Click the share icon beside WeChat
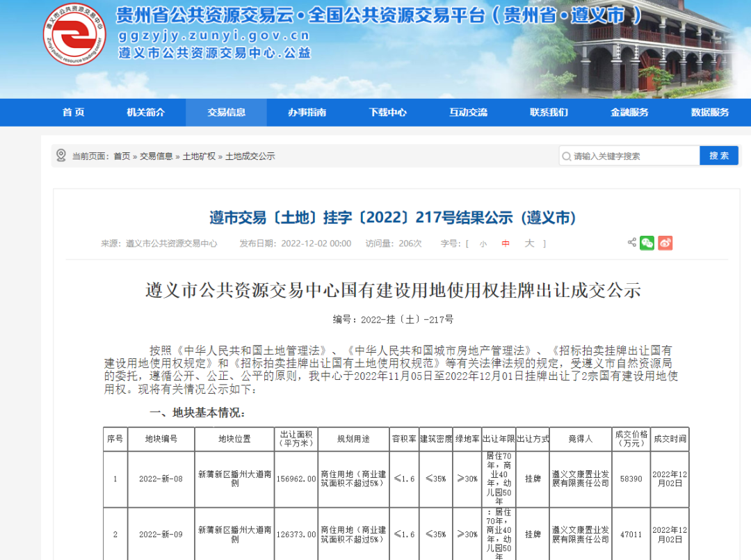The width and height of the screenshot is (751, 560). click(631, 243)
